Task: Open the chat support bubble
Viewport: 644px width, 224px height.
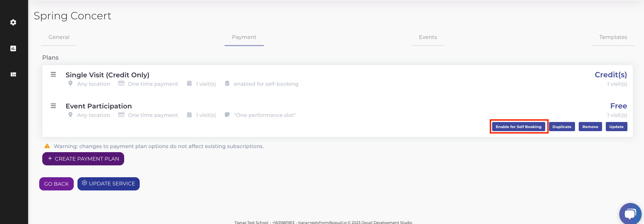Action: pyautogui.click(x=630, y=214)
